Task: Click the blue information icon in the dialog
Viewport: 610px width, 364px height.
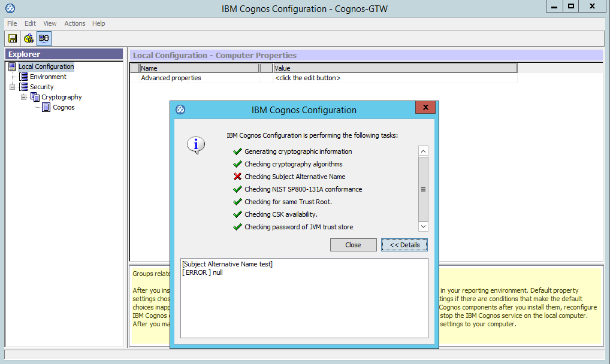Action: click(x=196, y=145)
